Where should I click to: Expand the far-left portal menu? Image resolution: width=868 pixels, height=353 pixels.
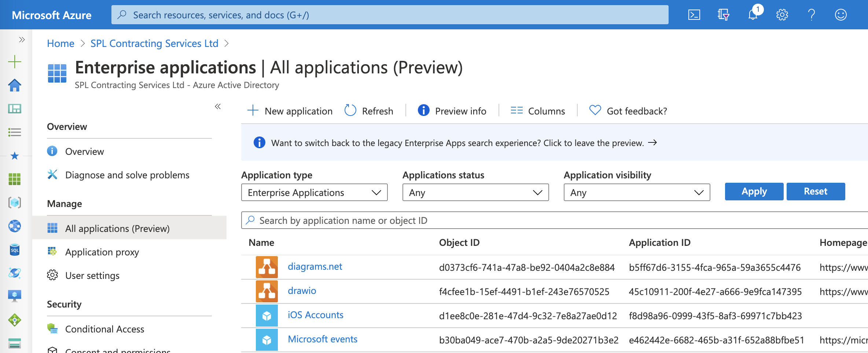coord(22,40)
